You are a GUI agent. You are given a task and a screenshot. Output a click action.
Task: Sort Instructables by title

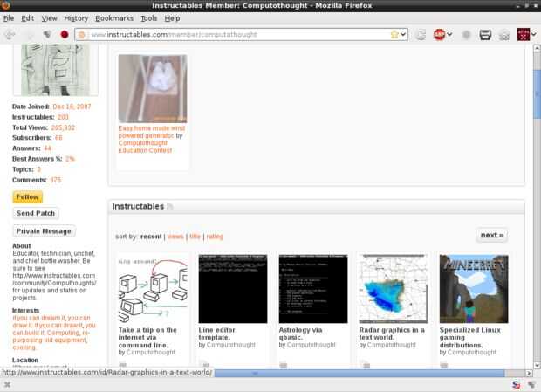click(x=195, y=237)
